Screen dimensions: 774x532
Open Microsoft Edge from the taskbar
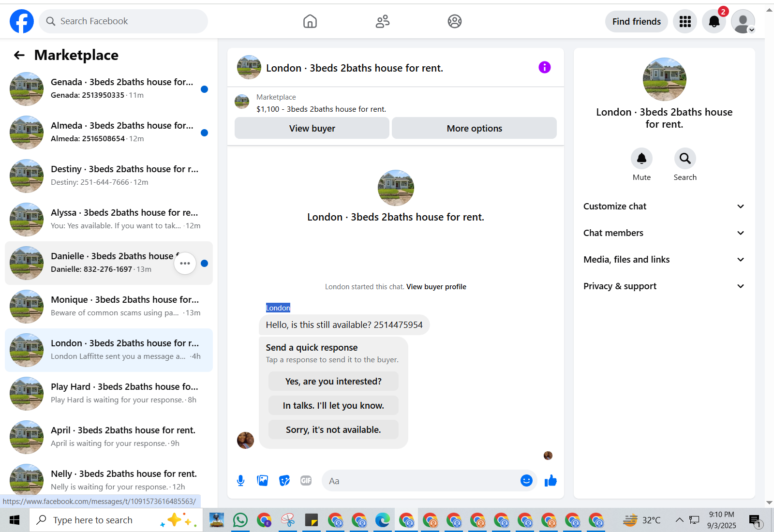coord(383,520)
